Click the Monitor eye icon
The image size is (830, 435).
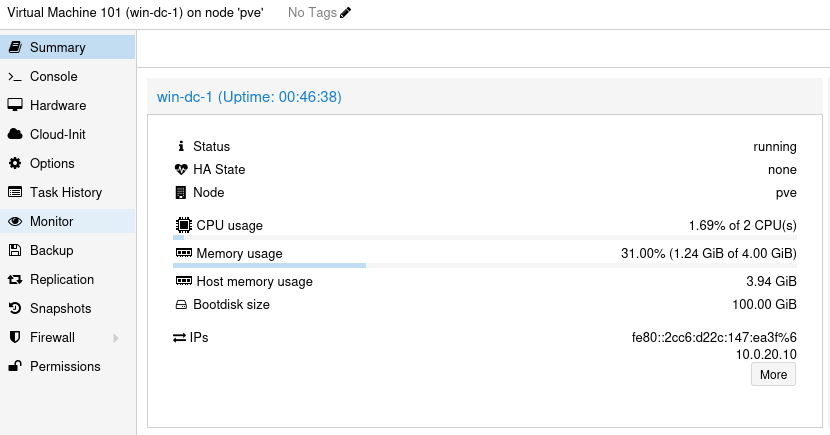pos(15,221)
